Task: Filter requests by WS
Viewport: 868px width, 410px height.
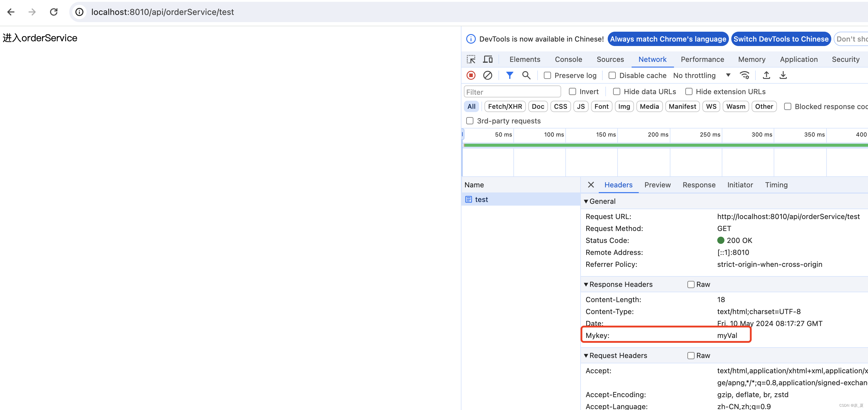Action: pyautogui.click(x=711, y=107)
